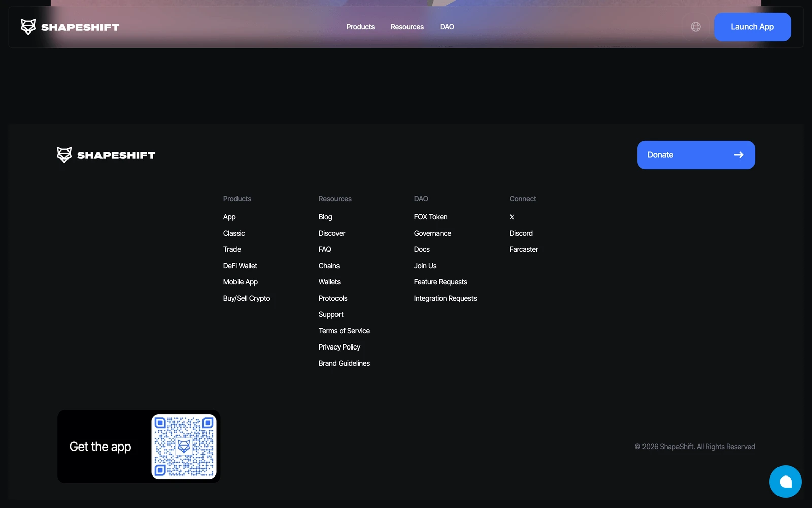
Task: Open the Integration Requests link
Action: (445, 298)
